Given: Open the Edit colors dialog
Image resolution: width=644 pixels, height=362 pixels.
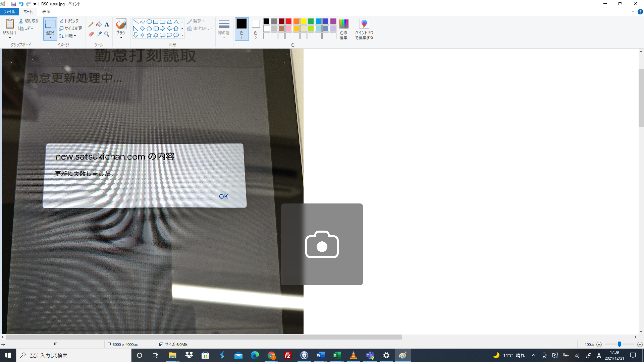Looking at the screenshot, I should pyautogui.click(x=343, y=29).
